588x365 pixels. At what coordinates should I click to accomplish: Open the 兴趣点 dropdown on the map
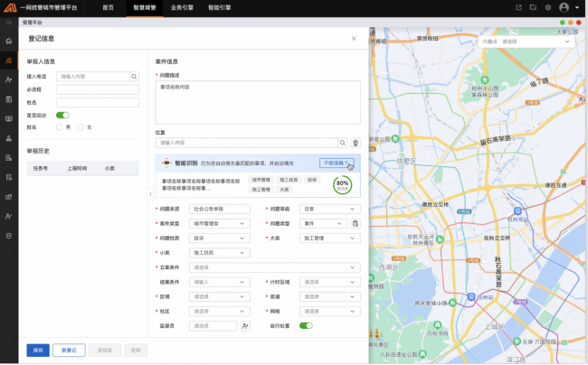point(527,42)
